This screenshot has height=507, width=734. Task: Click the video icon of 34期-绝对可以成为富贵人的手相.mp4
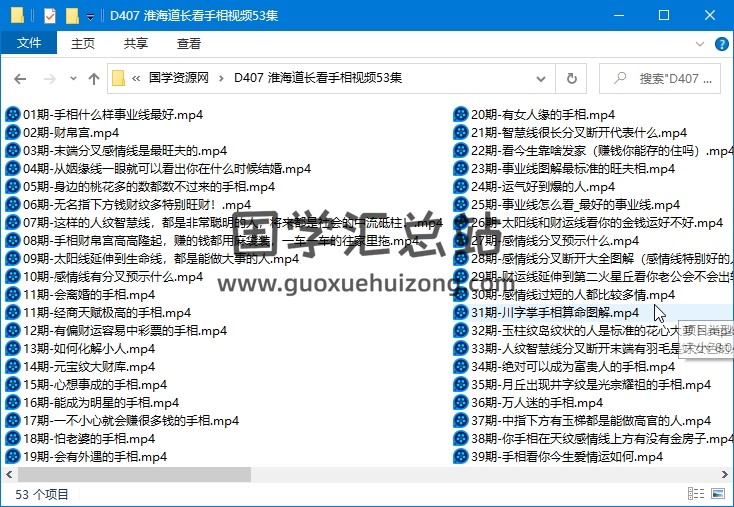tap(461, 367)
